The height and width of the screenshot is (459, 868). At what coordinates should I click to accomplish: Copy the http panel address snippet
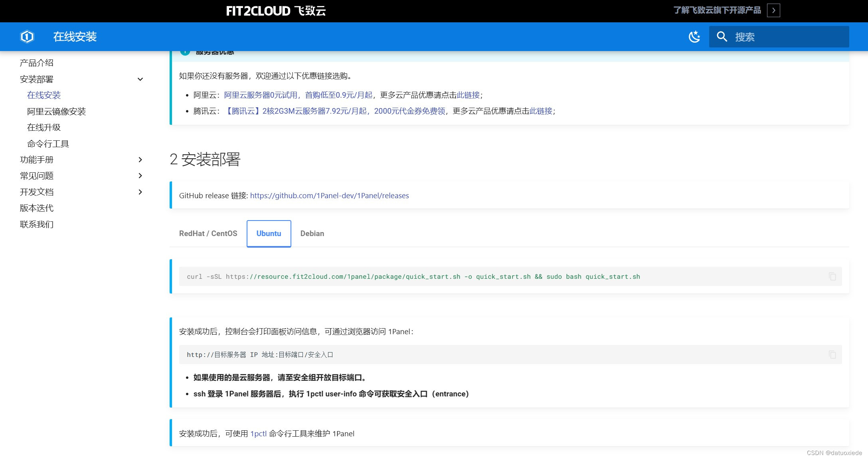(832, 355)
